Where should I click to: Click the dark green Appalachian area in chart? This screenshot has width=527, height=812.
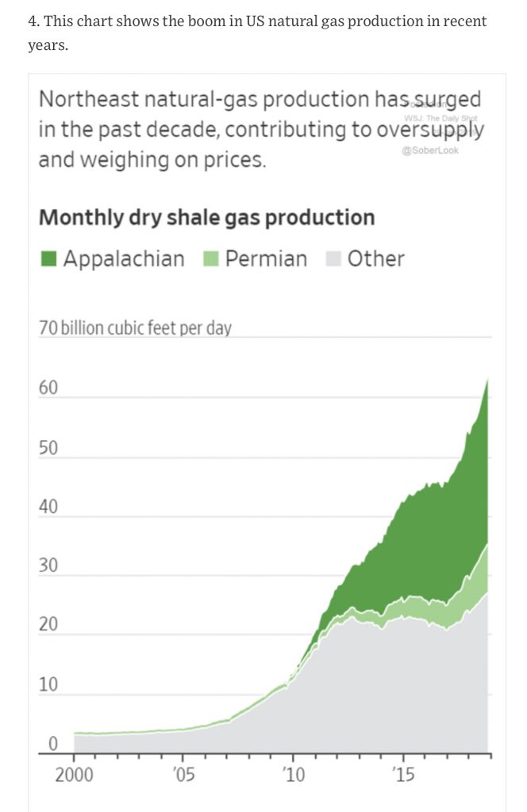(413, 539)
